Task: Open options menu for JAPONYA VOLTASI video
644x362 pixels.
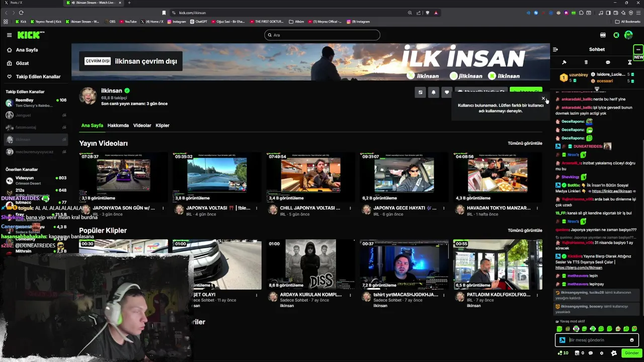Action: [257, 208]
